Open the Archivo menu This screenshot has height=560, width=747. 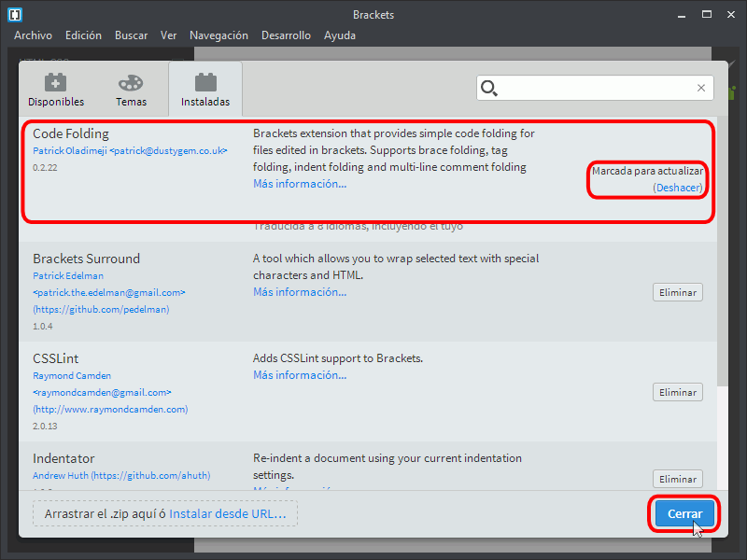tap(33, 35)
